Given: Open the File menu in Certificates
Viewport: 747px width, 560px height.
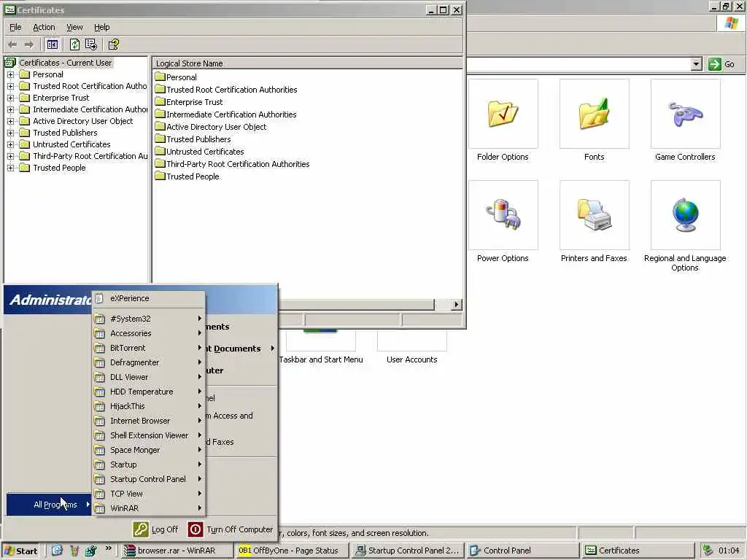Looking at the screenshot, I should [x=15, y=27].
